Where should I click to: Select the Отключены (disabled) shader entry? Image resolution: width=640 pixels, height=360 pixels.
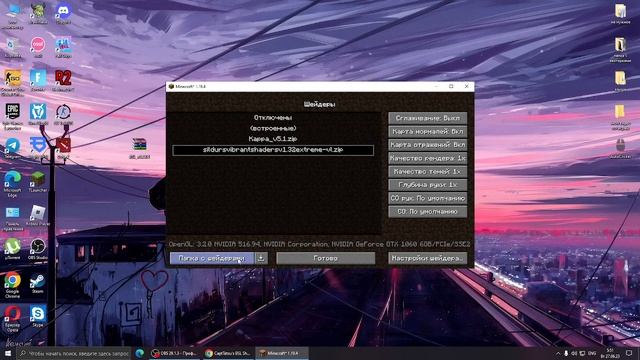tap(273, 118)
